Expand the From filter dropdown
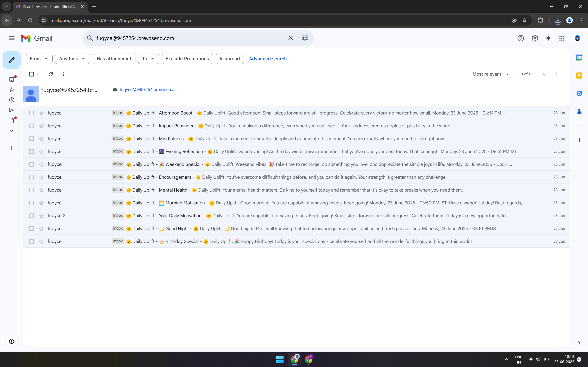588x367 pixels. (39, 59)
